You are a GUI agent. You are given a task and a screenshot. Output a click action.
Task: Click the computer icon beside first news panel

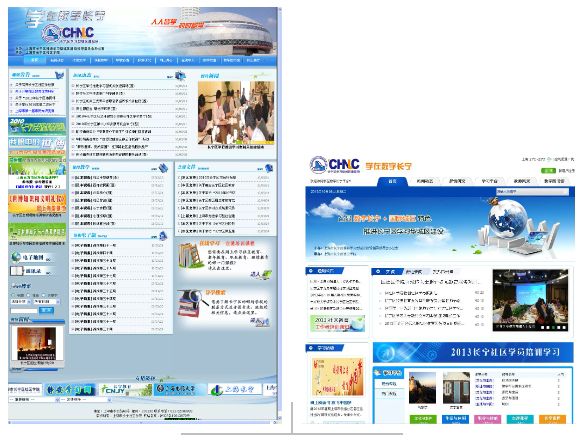pos(181,76)
